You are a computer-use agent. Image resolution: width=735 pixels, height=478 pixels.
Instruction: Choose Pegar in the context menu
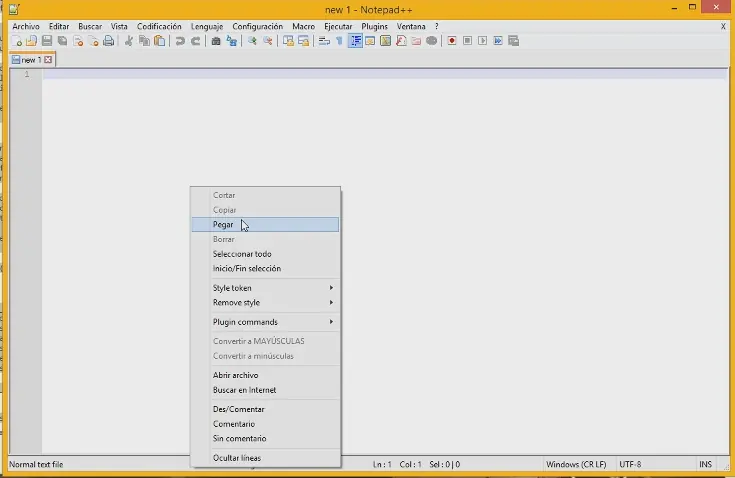pos(265,224)
